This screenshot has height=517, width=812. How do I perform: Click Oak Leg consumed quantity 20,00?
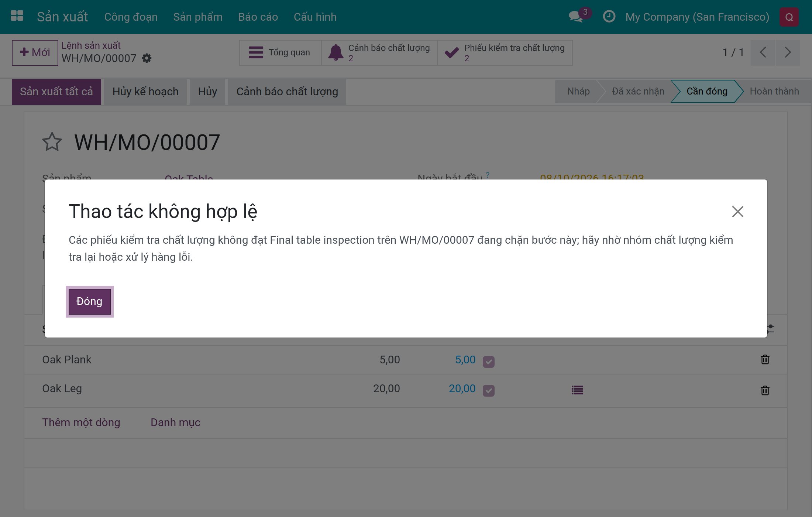click(x=462, y=388)
